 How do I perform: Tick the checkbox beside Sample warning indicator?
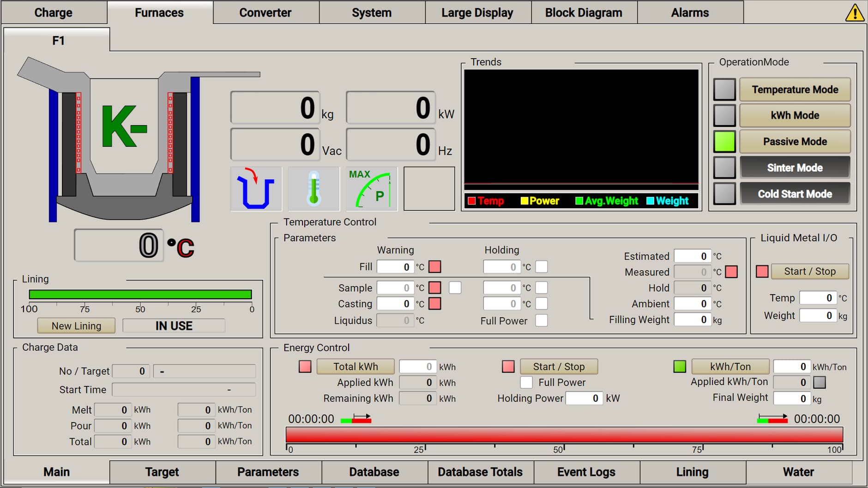point(455,288)
